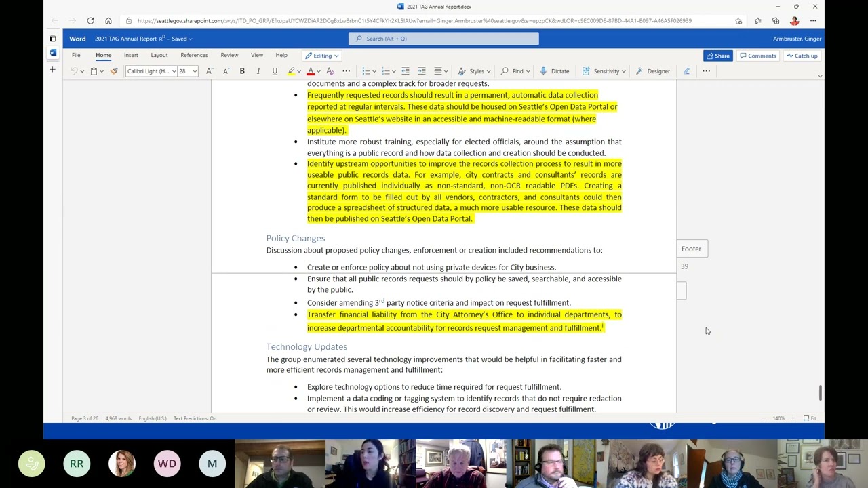Select the Home ribbon tab
Image resolution: width=868 pixels, height=488 pixels.
tap(103, 55)
